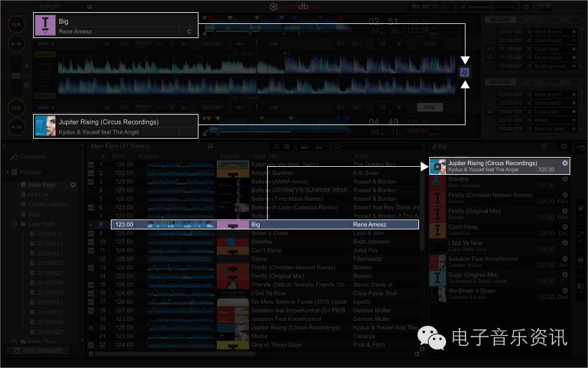Screen dimensions: 588x368
Task: Set loop OUT on deck 1
Action: click(124, 44)
